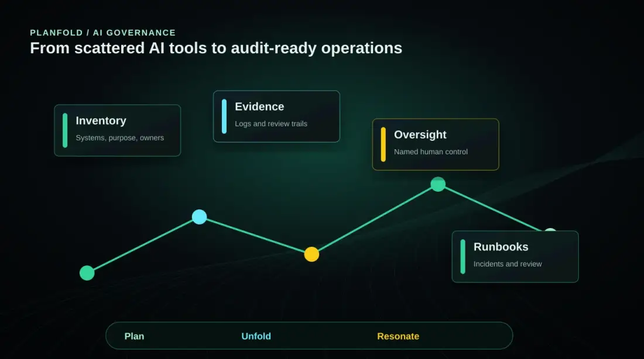This screenshot has height=359, width=644.
Task: Click the 'Incidents and review' description
Action: (x=508, y=264)
